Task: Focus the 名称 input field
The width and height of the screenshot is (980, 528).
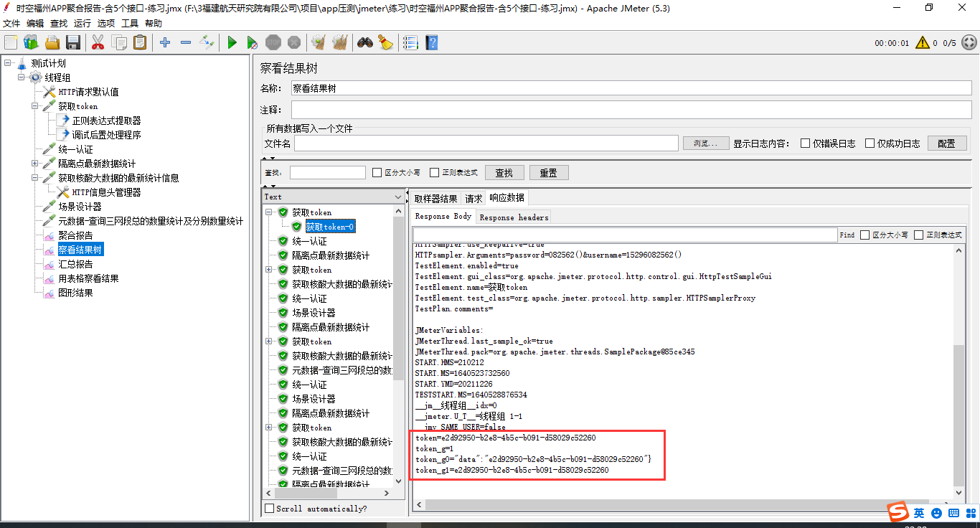Action: pos(631,88)
